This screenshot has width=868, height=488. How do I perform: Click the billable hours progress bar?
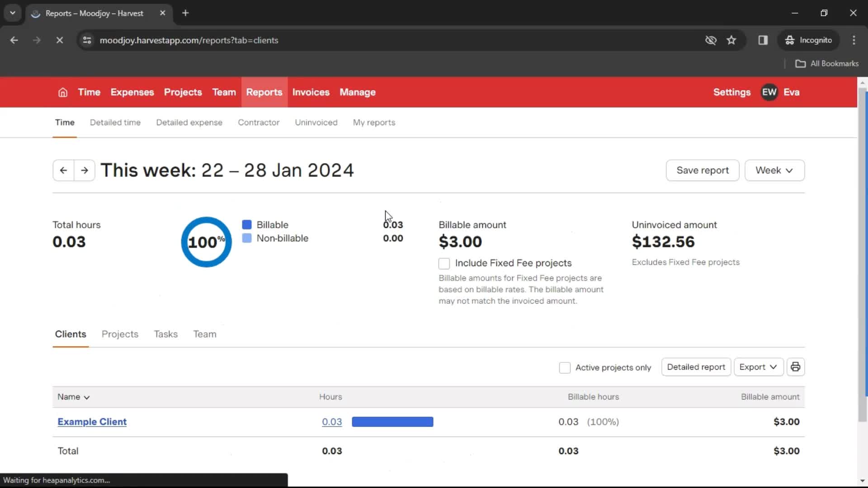click(394, 421)
